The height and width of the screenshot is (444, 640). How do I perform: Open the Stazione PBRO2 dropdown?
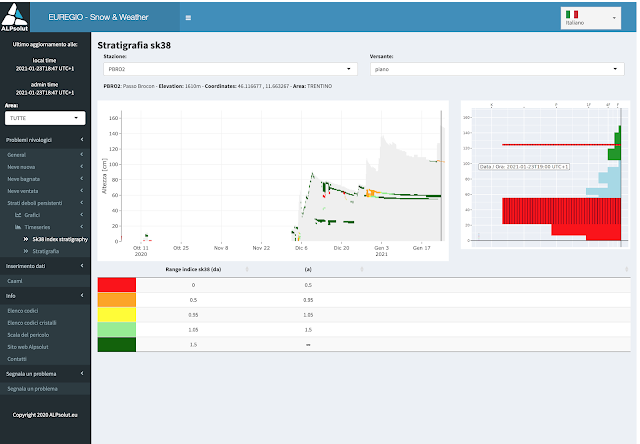230,69
